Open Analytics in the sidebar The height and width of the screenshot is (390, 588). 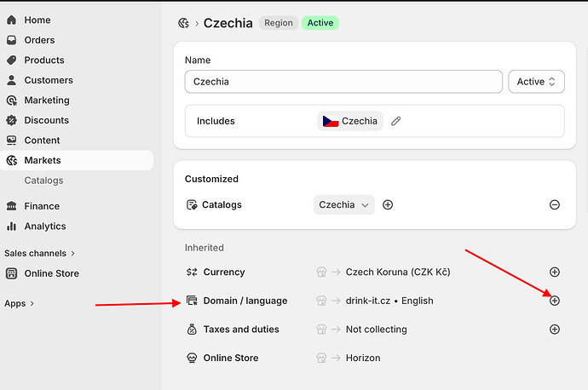click(x=45, y=227)
